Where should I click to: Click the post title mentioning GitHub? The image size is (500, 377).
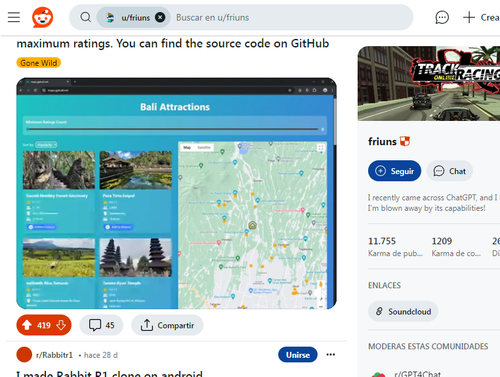coord(173,43)
